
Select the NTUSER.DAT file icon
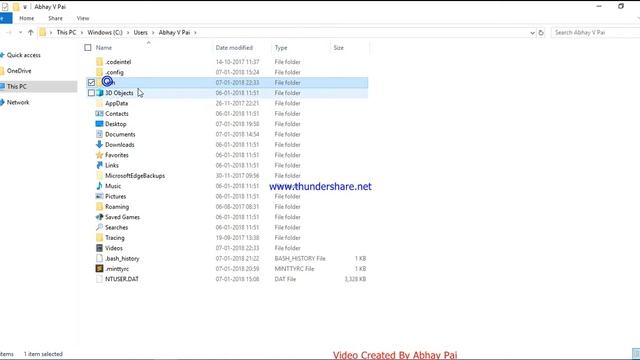(99, 279)
